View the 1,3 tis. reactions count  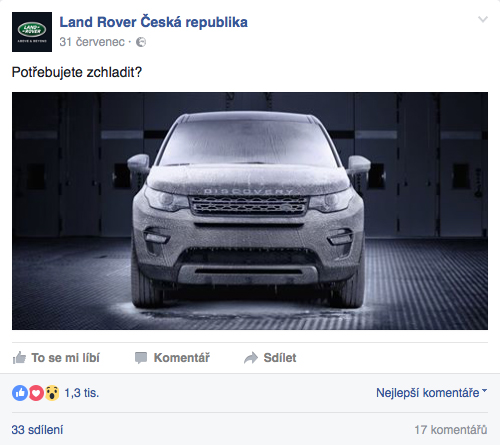coord(82,393)
